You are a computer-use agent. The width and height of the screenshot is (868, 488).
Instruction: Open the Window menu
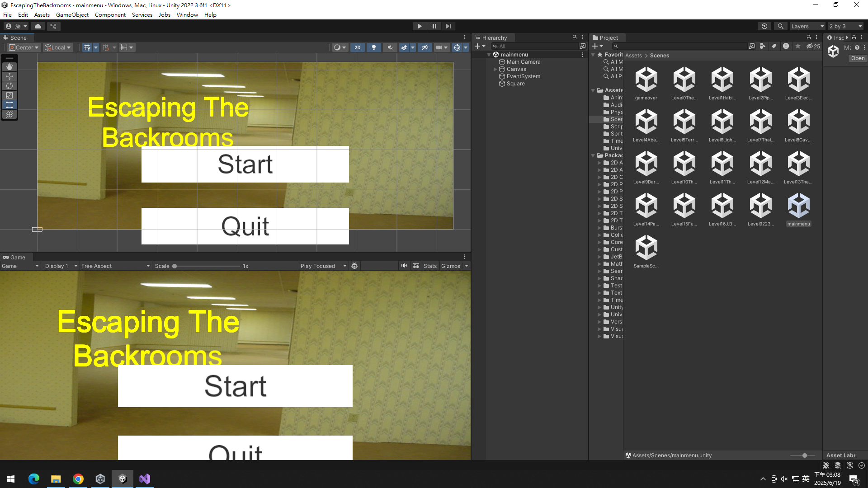[187, 14]
